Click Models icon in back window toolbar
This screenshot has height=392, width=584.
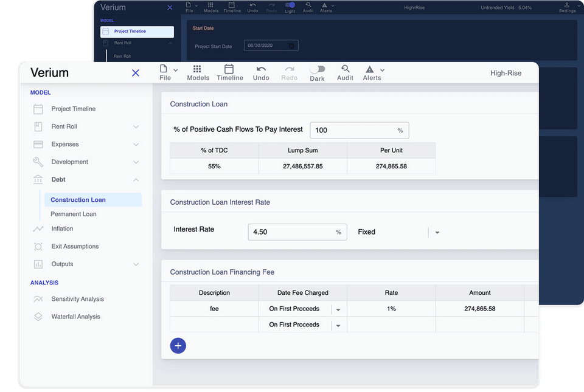coord(210,5)
